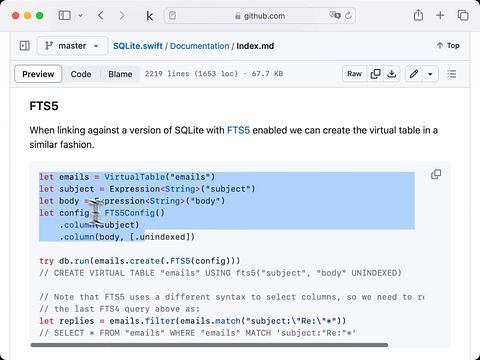
Task: Click the Raw button
Action: [x=354, y=74]
